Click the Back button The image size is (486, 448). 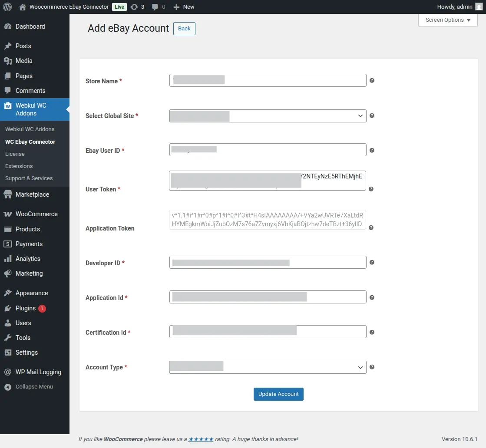click(184, 29)
